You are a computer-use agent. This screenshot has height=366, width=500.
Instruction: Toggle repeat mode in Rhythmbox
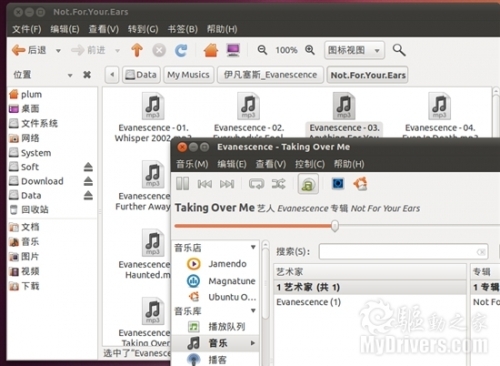[x=256, y=184]
